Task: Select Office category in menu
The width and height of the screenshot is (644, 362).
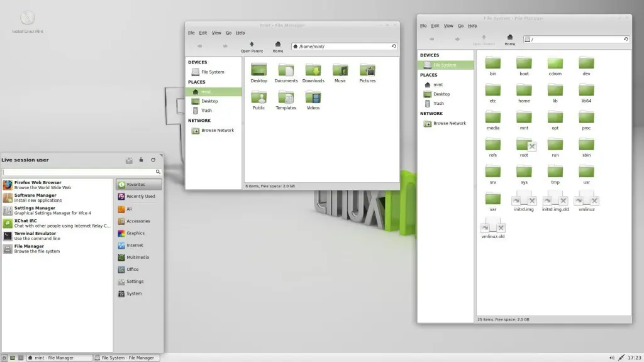Action: [x=139, y=270]
